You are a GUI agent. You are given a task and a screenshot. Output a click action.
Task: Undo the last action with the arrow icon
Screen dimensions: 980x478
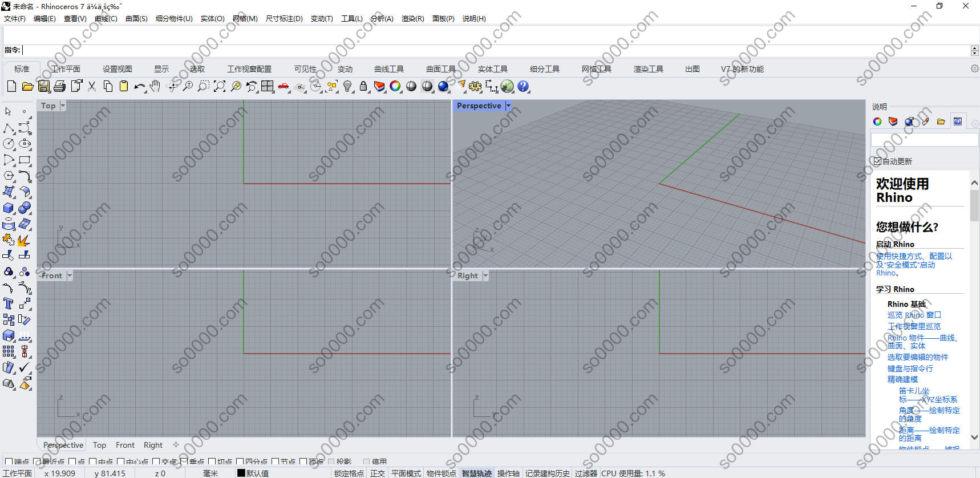click(x=140, y=86)
